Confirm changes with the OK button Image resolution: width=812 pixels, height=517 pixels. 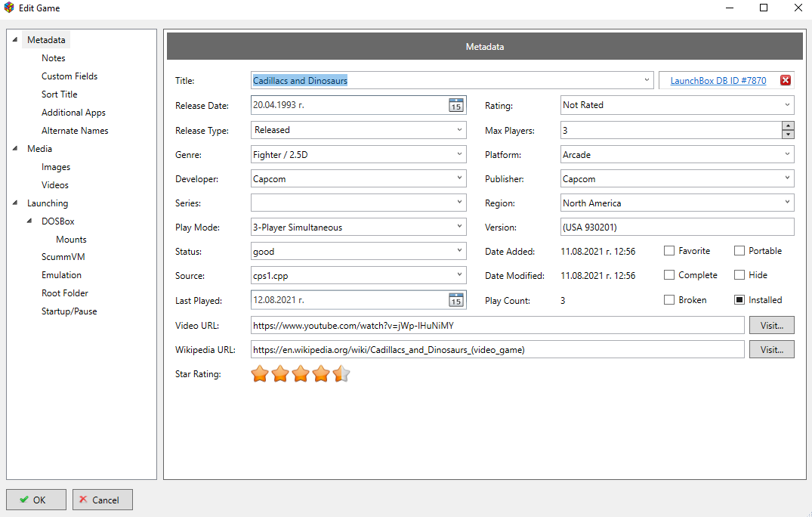click(36, 500)
